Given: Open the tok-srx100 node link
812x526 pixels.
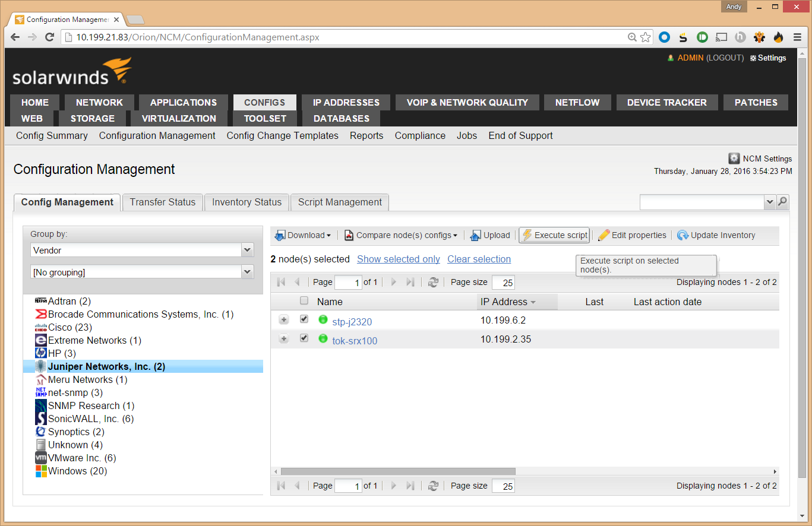Looking at the screenshot, I should tap(355, 341).
